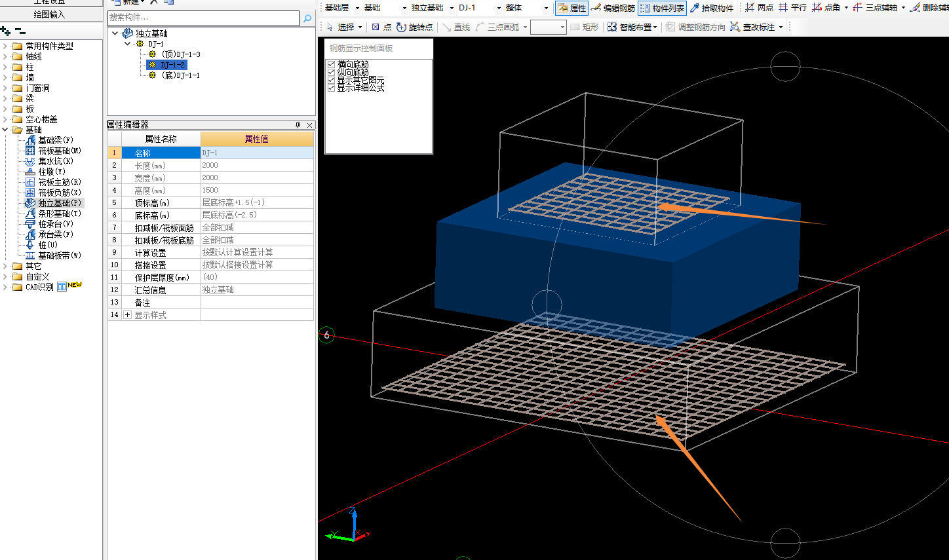The height and width of the screenshot is (560, 949).
Task: Activate 旋转点 rotate point tool
Action: pos(415,27)
